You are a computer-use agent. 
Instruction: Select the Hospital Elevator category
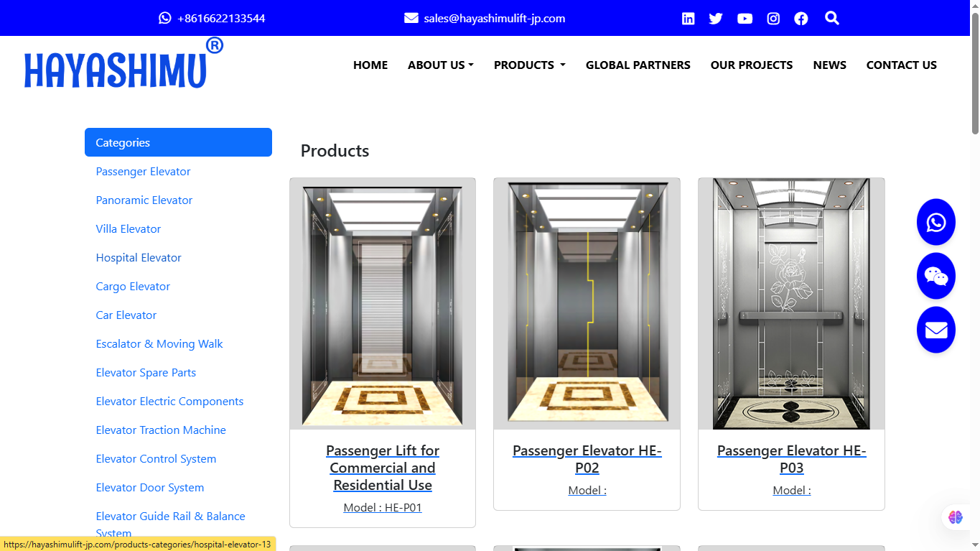tap(139, 257)
